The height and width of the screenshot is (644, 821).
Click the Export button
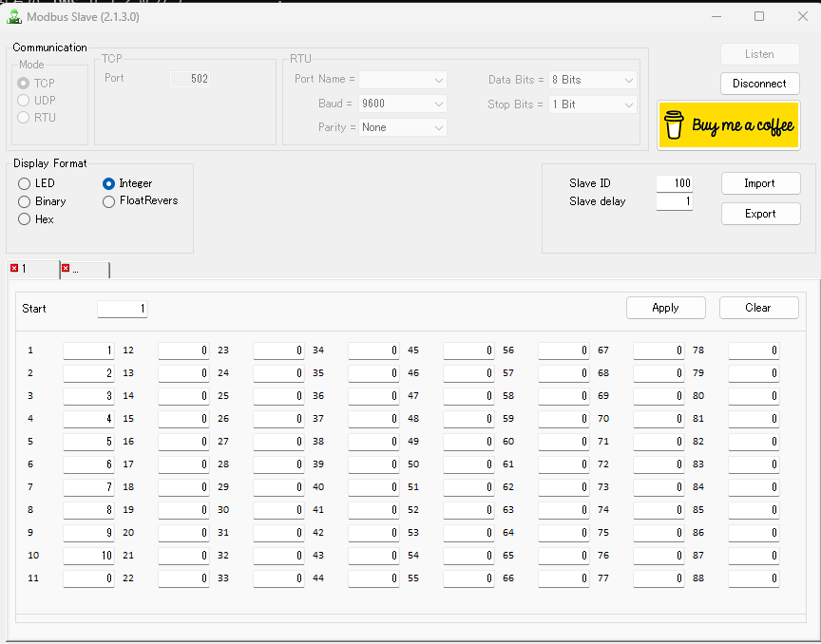[760, 214]
